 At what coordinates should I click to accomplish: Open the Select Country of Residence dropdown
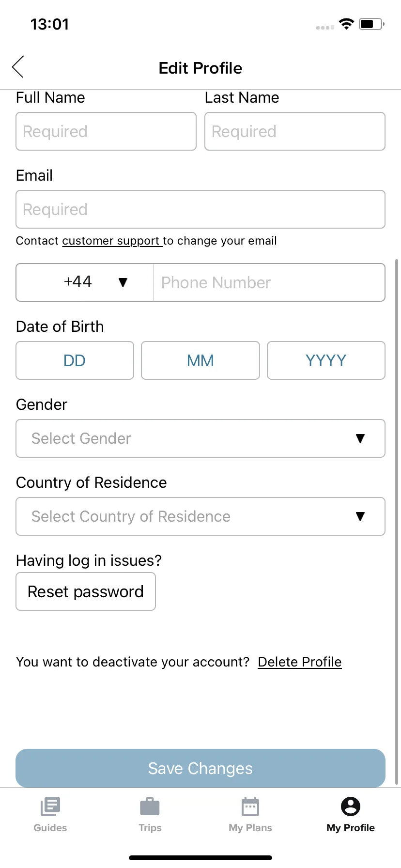[200, 516]
